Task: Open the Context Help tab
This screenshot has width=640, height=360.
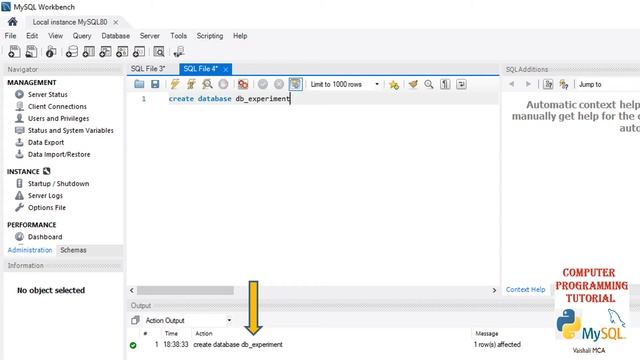Action: 525,289
